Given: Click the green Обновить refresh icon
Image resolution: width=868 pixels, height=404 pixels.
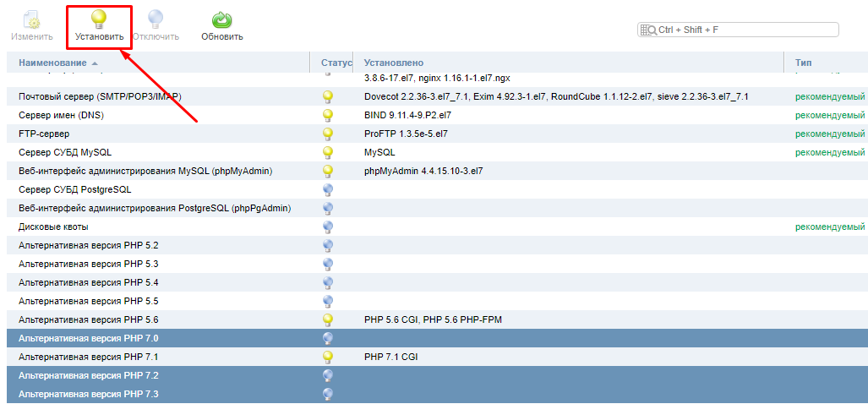Looking at the screenshot, I should tap(221, 20).
